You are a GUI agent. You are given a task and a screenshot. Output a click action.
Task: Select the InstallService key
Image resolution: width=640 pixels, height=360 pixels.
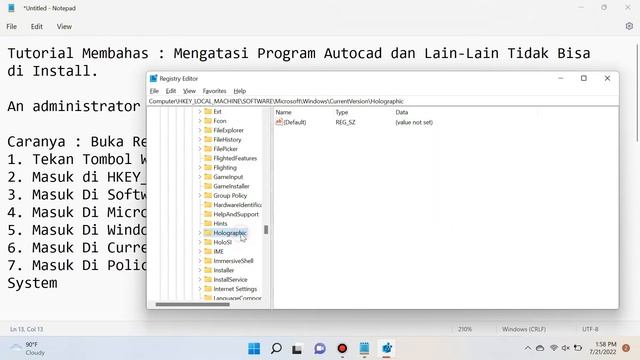[230, 280]
